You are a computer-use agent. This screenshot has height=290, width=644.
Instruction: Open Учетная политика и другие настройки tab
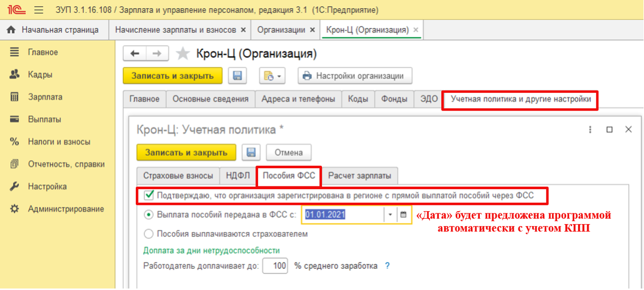point(521,100)
